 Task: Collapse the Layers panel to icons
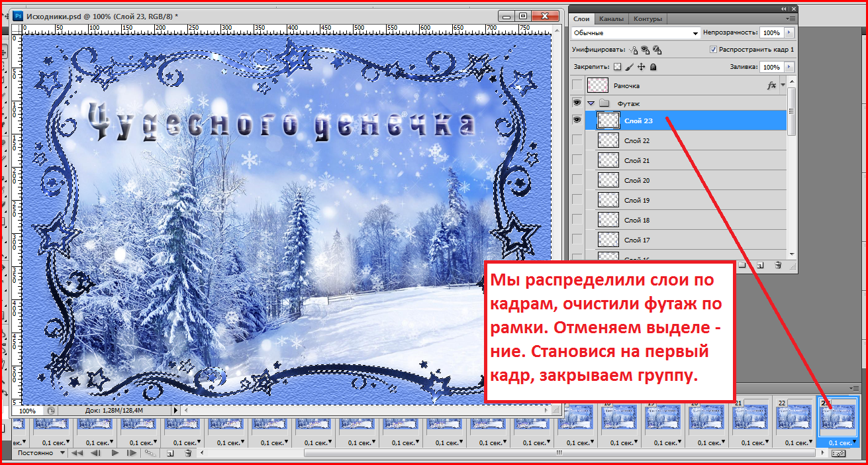pyautogui.click(x=785, y=8)
